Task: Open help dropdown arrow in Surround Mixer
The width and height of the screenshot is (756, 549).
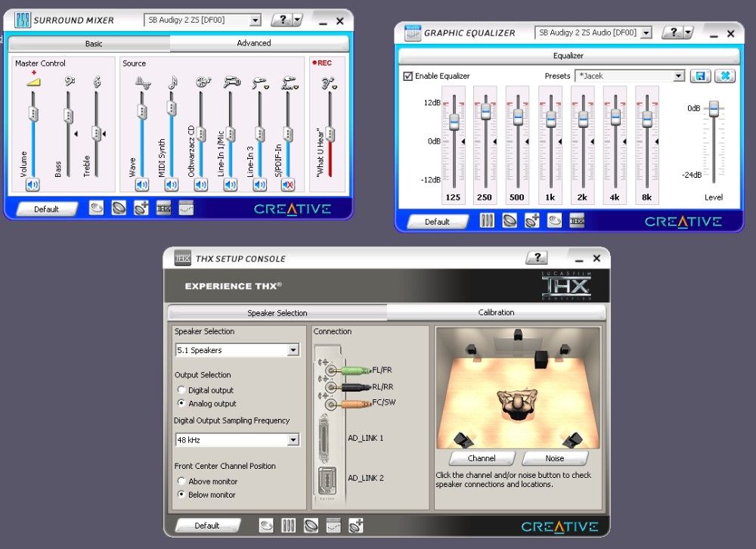Action: coord(297,20)
